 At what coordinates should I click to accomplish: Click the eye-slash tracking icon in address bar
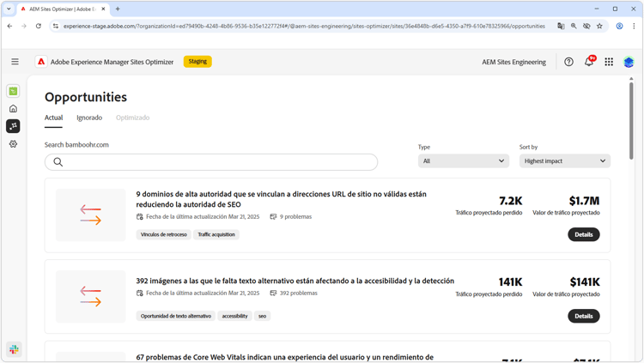(x=586, y=26)
